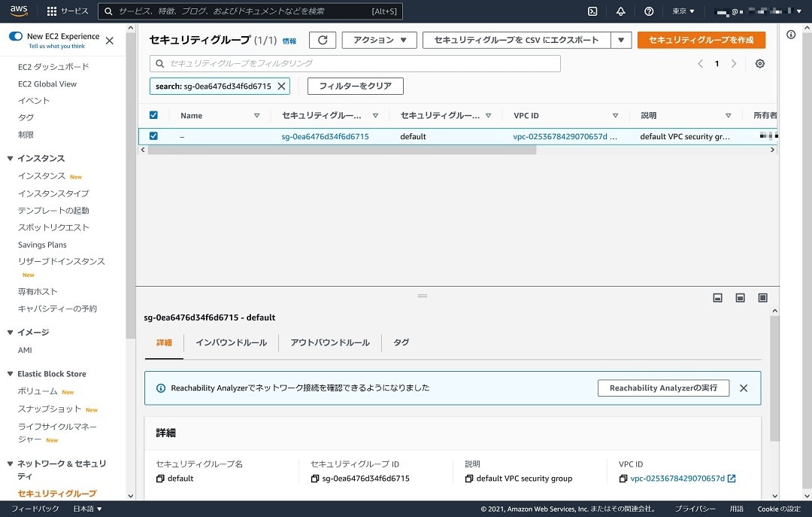Open EC2 Global View in sidebar

(47, 84)
